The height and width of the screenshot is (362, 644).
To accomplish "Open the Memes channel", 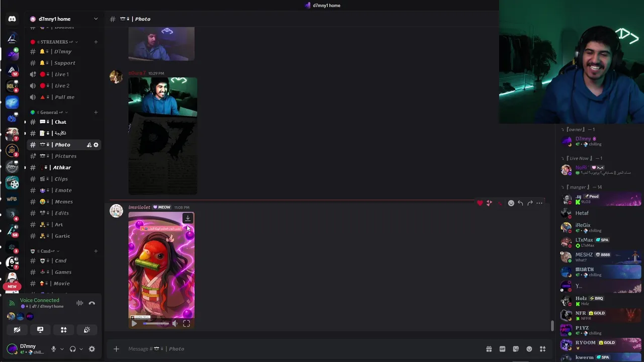I will click(64, 202).
